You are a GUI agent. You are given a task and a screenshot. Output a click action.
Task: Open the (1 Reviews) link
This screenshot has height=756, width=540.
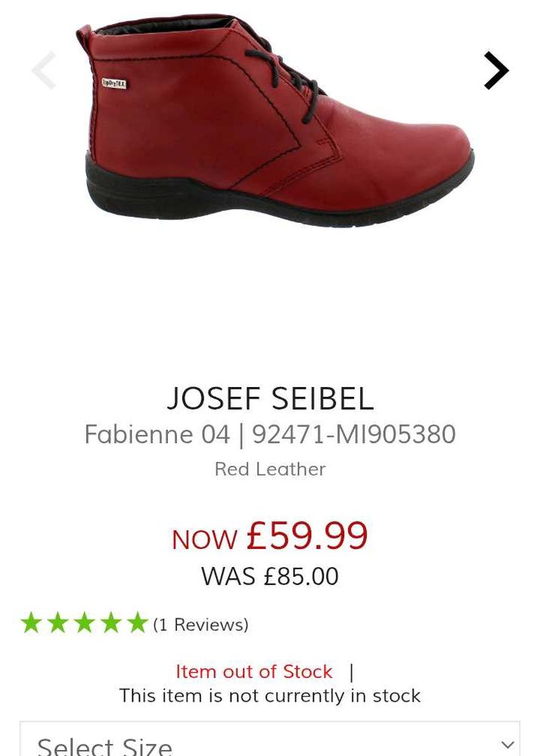(200, 624)
